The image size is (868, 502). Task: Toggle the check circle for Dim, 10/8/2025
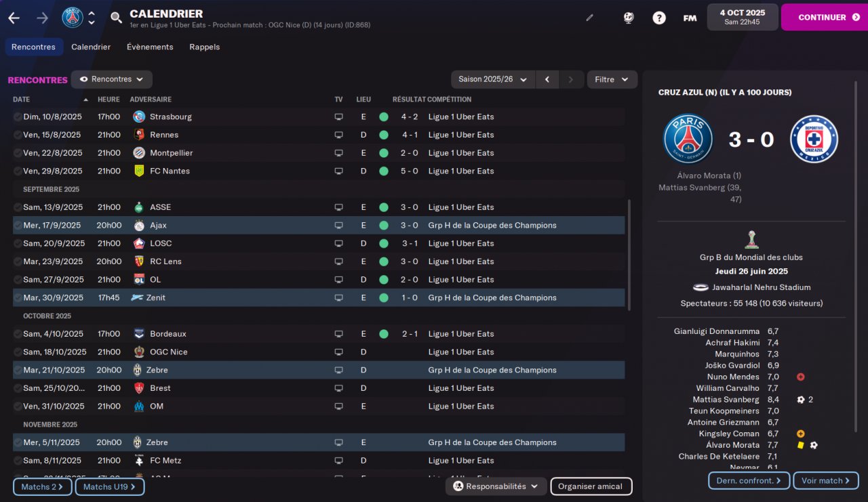18,117
